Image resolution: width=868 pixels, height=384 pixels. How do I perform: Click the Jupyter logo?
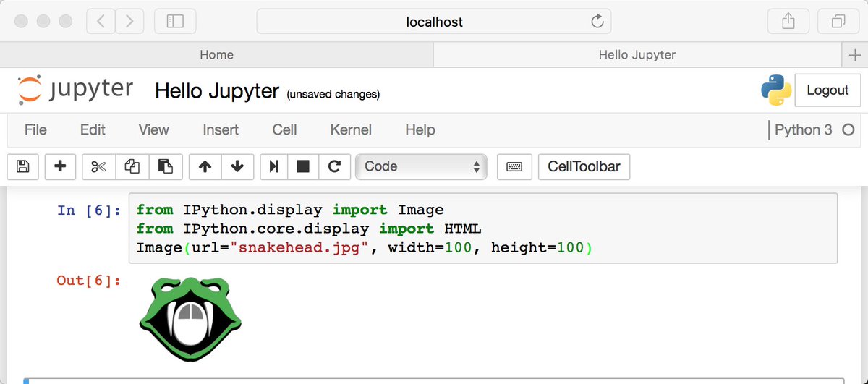tap(75, 90)
